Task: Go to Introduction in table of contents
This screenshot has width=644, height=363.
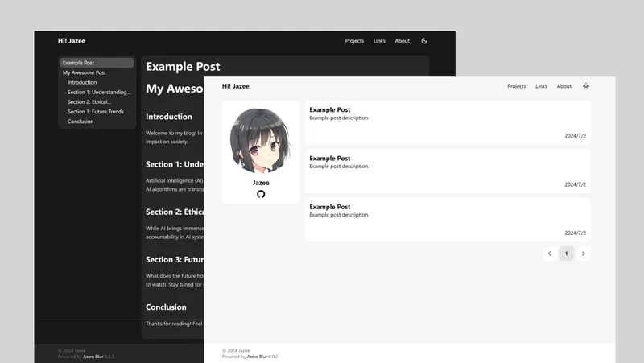Action: tap(82, 82)
